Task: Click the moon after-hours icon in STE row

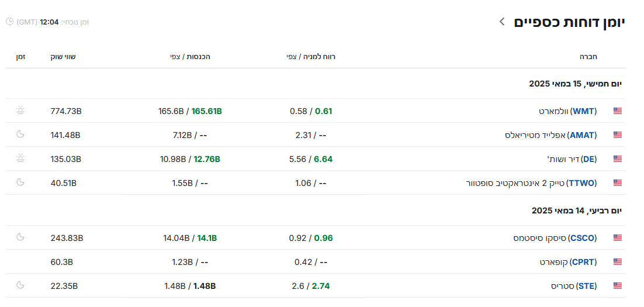Action: [20, 285]
